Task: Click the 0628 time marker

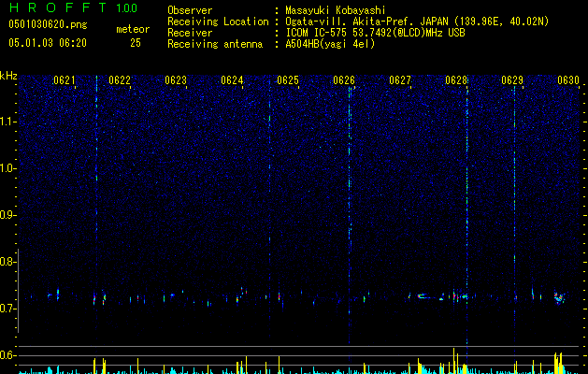Action: (456, 80)
